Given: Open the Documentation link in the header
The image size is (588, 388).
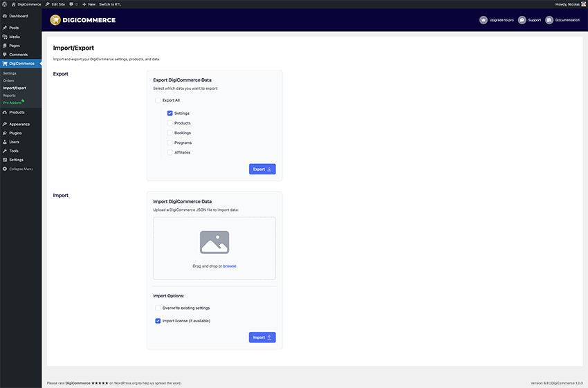Looking at the screenshot, I should coord(567,20).
